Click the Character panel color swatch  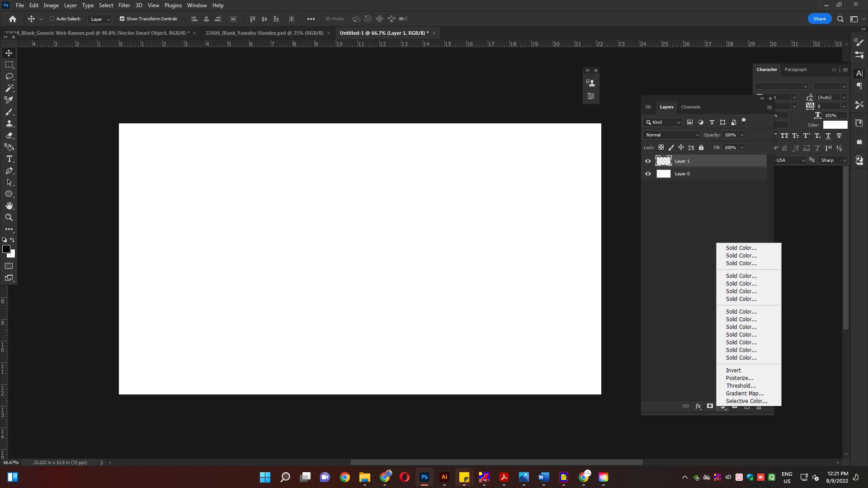[x=835, y=125]
